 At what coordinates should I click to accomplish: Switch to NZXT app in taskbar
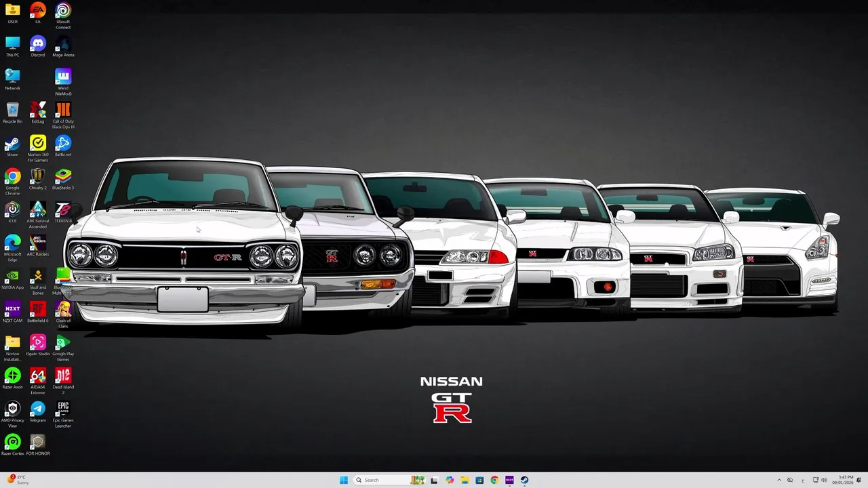[509, 480]
